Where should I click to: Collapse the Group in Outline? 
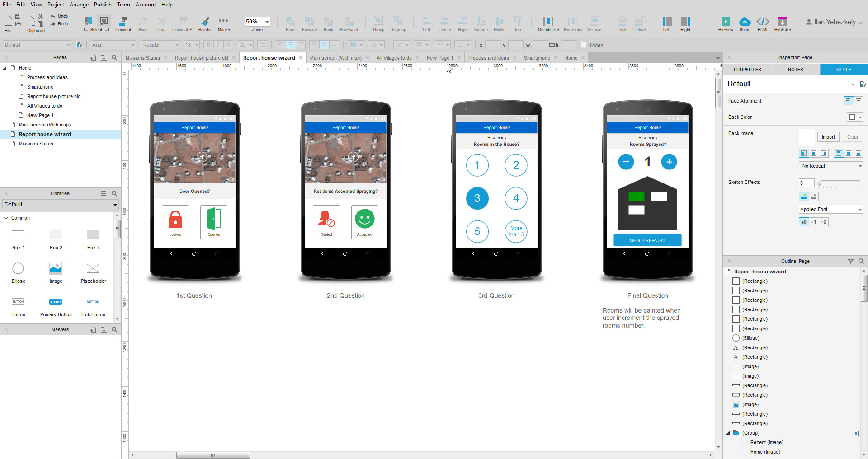click(728, 433)
